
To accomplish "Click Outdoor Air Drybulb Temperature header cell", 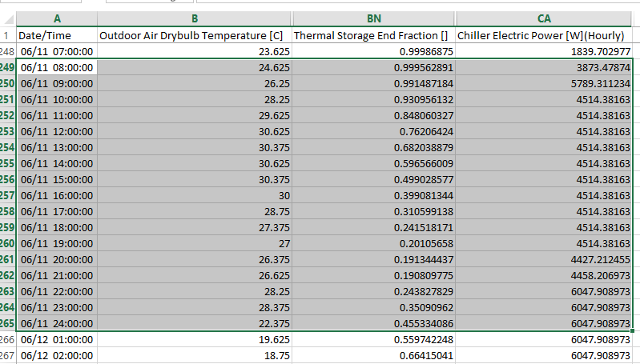I will pyautogui.click(x=195, y=35).
